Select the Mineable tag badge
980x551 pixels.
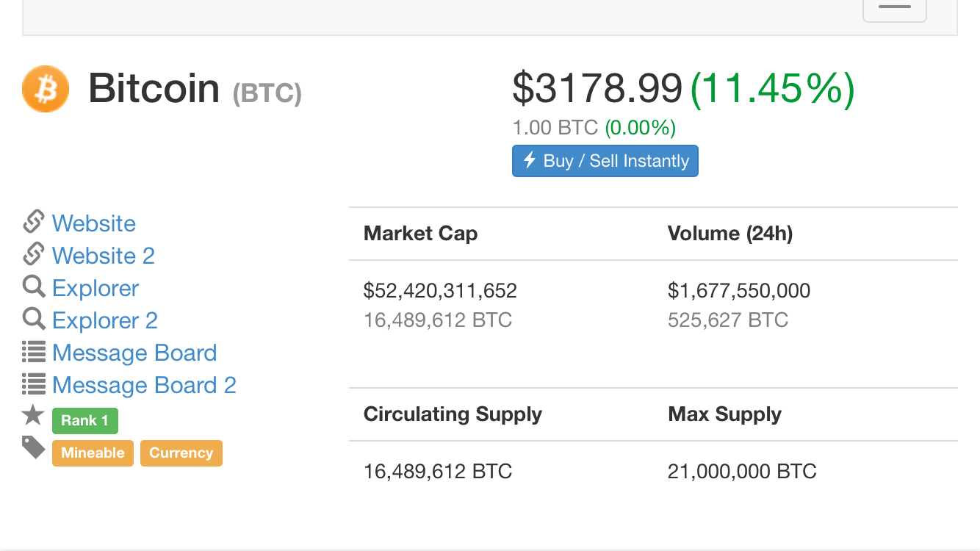pos(93,453)
